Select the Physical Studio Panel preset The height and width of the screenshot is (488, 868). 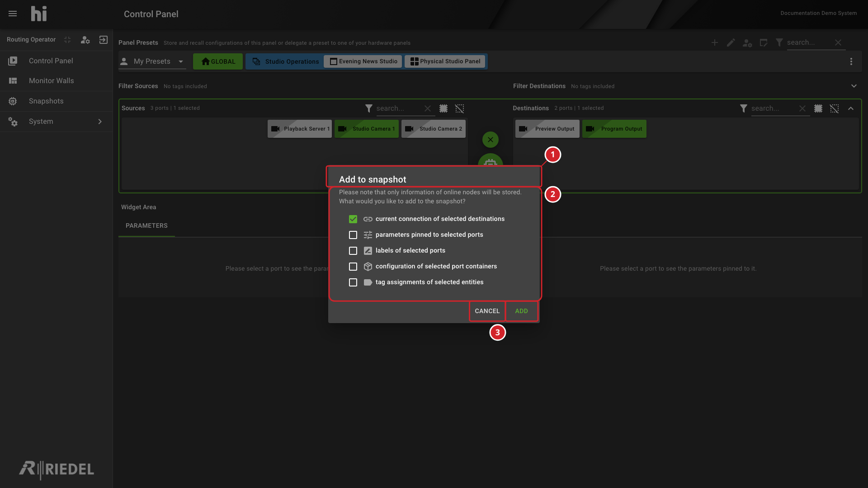[x=445, y=61]
